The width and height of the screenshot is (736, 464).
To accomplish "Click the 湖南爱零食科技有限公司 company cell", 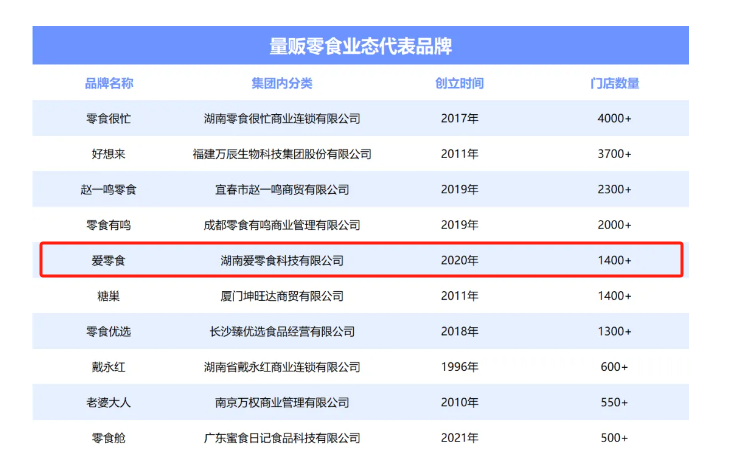I will (281, 260).
